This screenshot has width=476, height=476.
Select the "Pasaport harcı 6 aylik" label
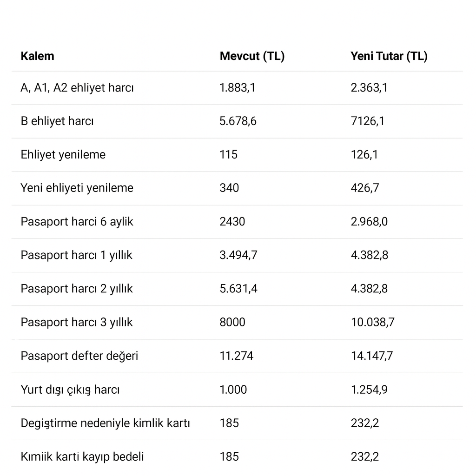pos(77,222)
